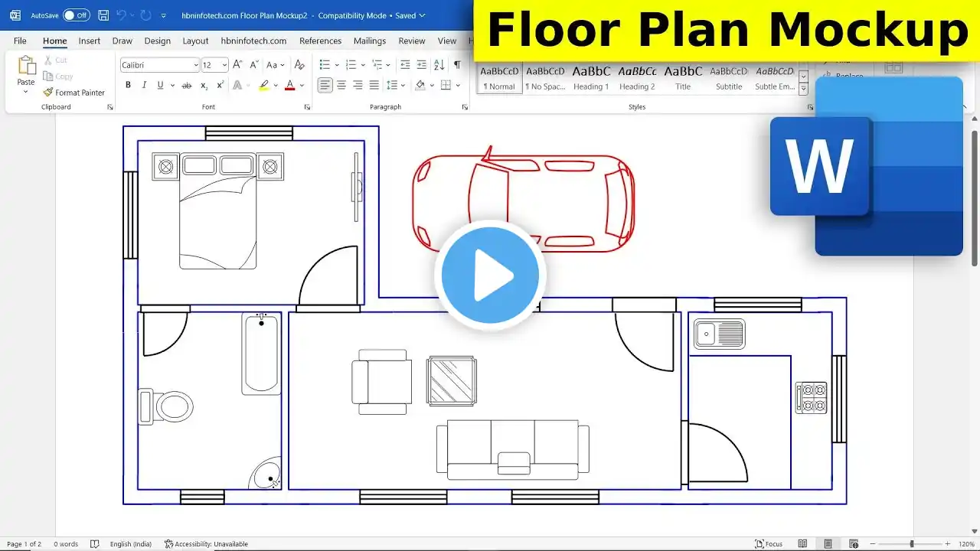Open the Calibri font name dropdown
The image size is (980, 551).
194,65
